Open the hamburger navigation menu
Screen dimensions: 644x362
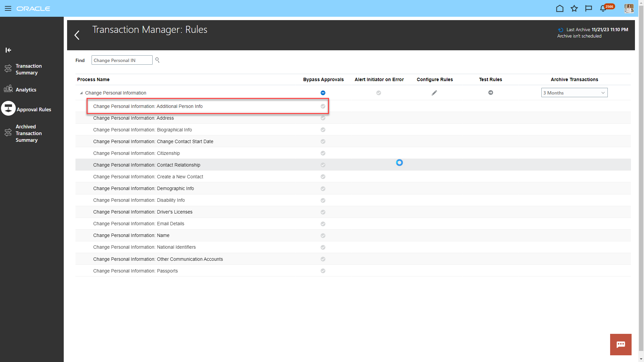click(x=8, y=8)
